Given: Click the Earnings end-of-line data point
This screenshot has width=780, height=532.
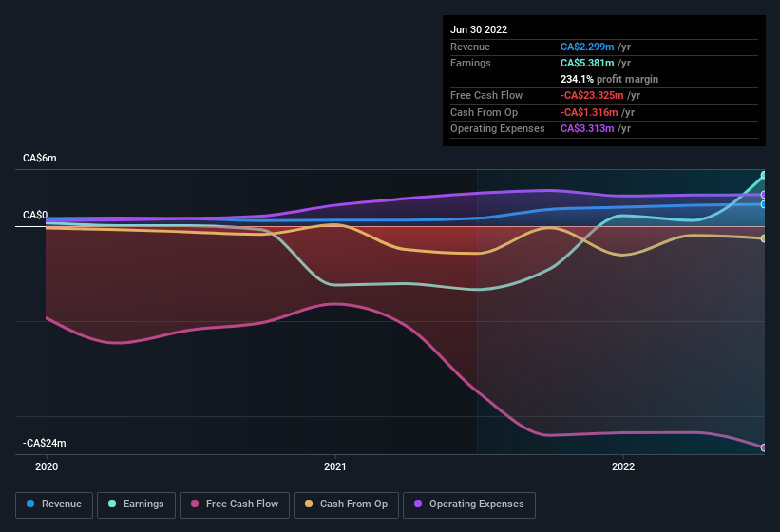Looking at the screenshot, I should click(x=764, y=175).
